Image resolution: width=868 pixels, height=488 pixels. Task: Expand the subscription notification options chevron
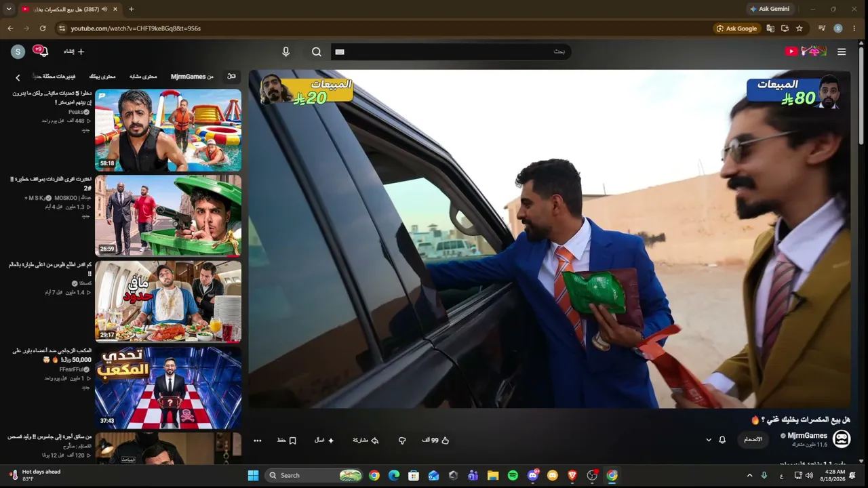coord(709,439)
